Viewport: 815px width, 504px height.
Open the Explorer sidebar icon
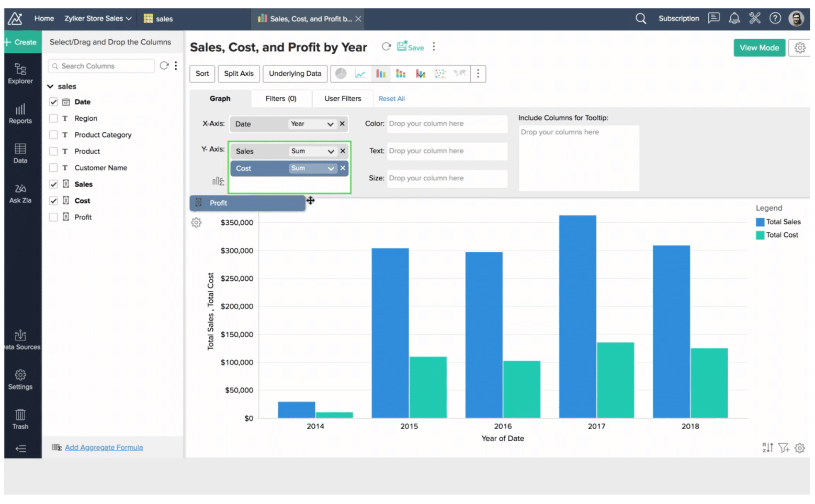[x=20, y=74]
